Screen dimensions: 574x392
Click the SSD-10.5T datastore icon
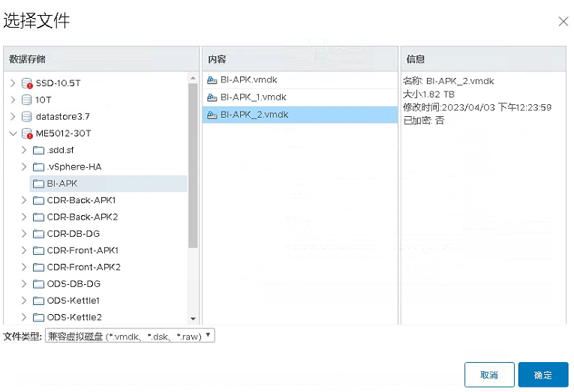pyautogui.click(x=27, y=83)
